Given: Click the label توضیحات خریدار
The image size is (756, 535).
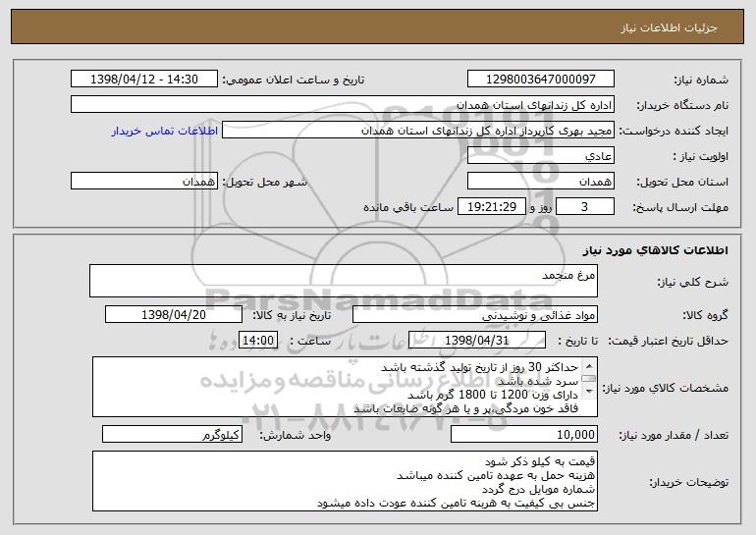Looking at the screenshot, I should tap(689, 482).
